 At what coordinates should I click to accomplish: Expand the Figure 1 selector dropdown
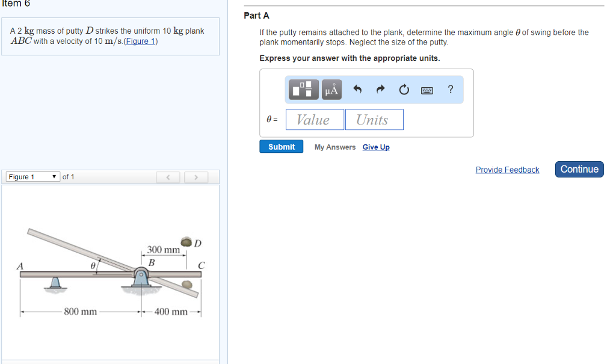(33, 177)
